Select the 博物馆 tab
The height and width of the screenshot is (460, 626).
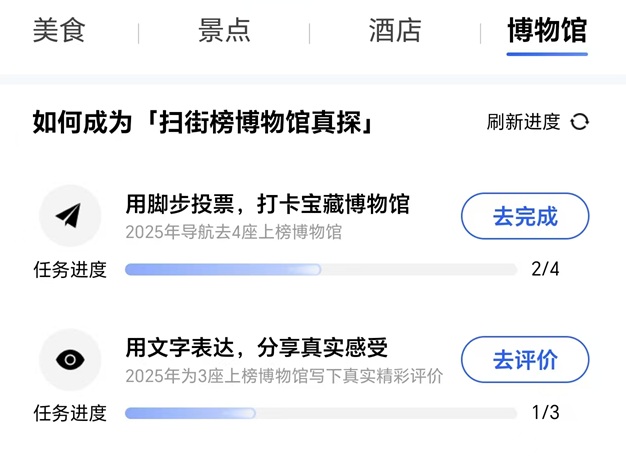[546, 30]
